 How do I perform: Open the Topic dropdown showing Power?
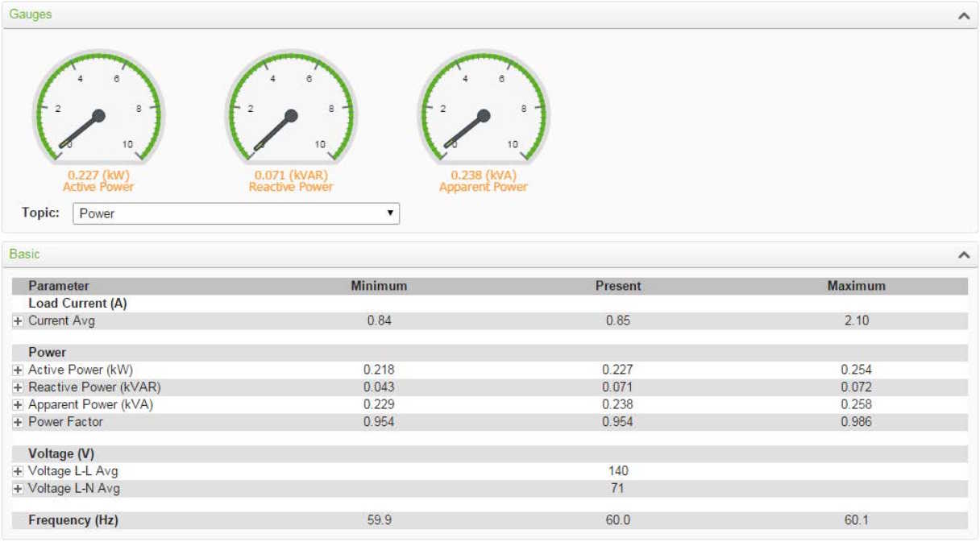pyautogui.click(x=236, y=213)
